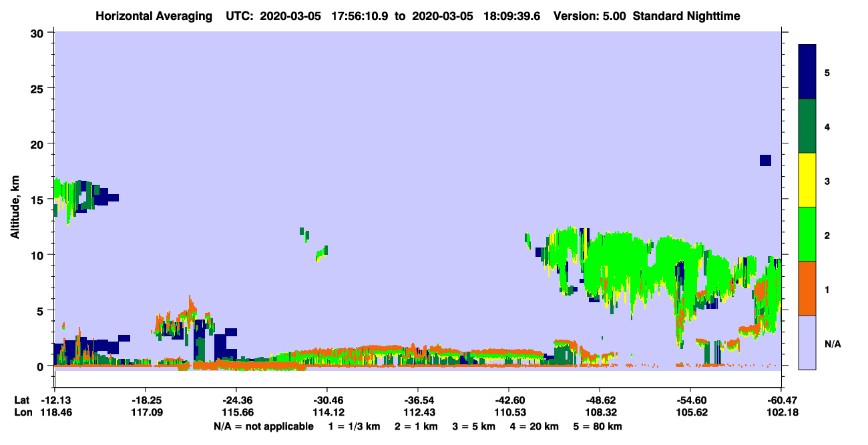Click the isolated dark blue square near 18 km
This screenshot has width=868, height=445.
tap(765, 160)
